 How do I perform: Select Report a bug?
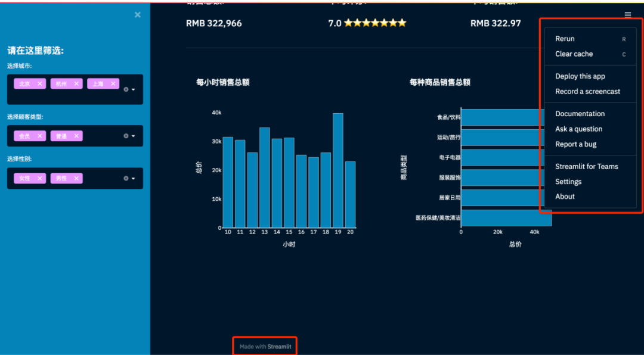tap(590, 144)
